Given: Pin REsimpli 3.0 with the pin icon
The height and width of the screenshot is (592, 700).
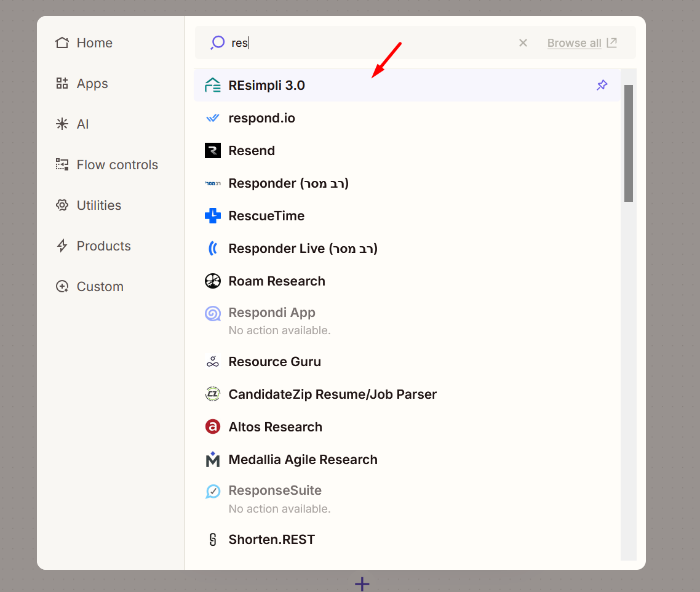Looking at the screenshot, I should 602,85.
